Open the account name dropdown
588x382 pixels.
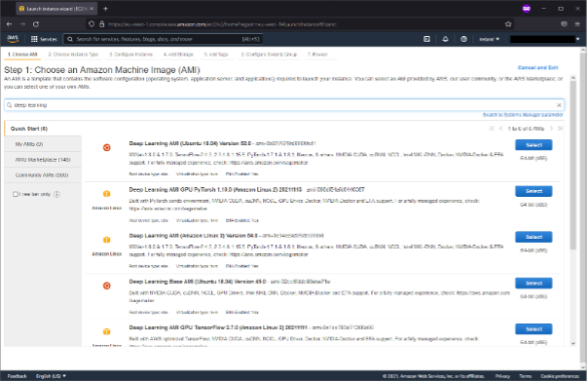coord(545,39)
